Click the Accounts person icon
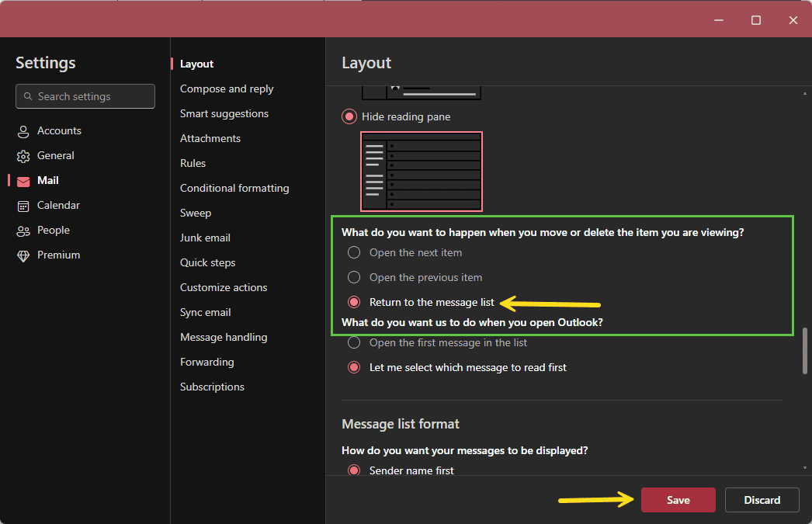 23,131
